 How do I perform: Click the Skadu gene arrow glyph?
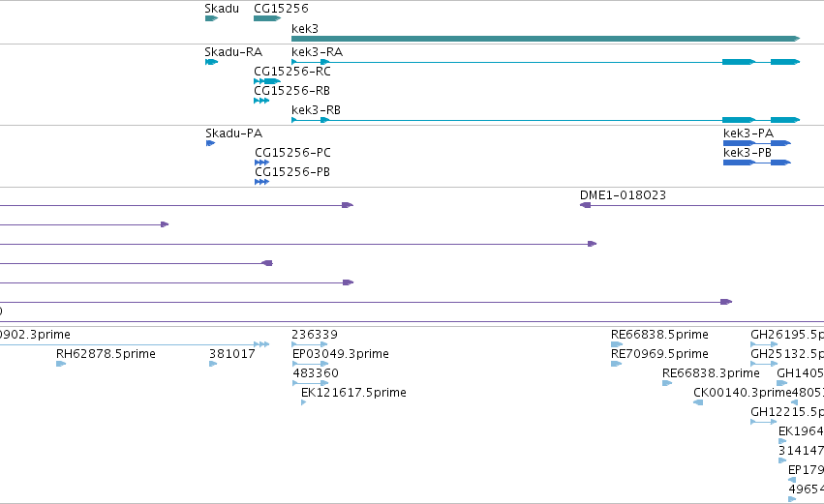click(x=211, y=18)
